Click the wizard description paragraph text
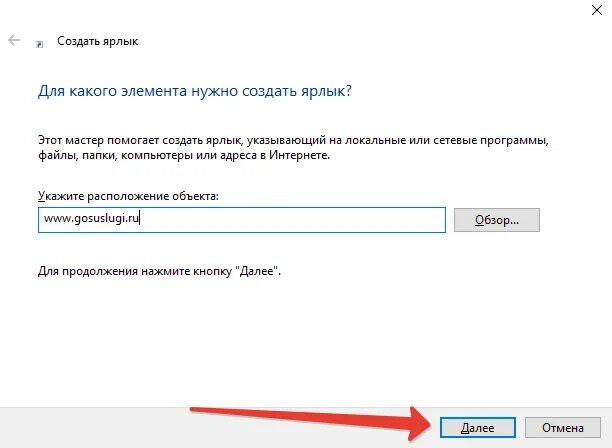Image resolution: width=612 pixels, height=448 pixels. 293,148
